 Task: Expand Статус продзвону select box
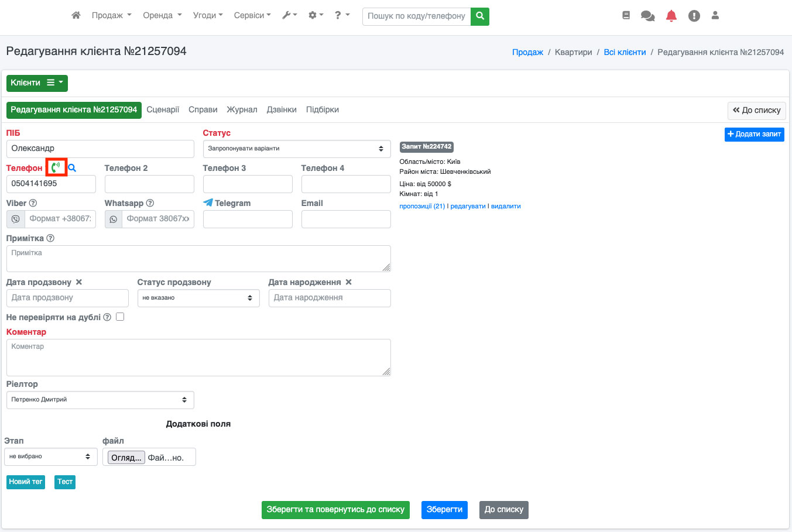point(198,298)
